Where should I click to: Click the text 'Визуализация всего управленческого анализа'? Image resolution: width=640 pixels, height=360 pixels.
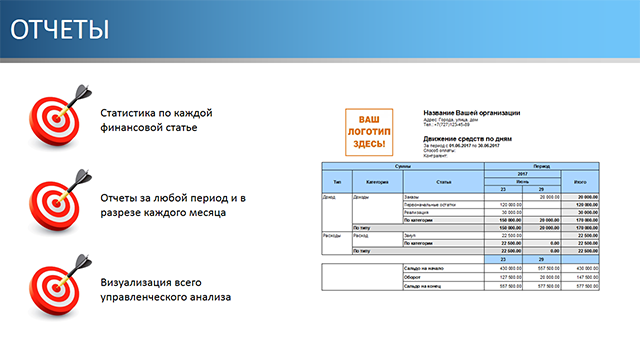[x=165, y=290]
